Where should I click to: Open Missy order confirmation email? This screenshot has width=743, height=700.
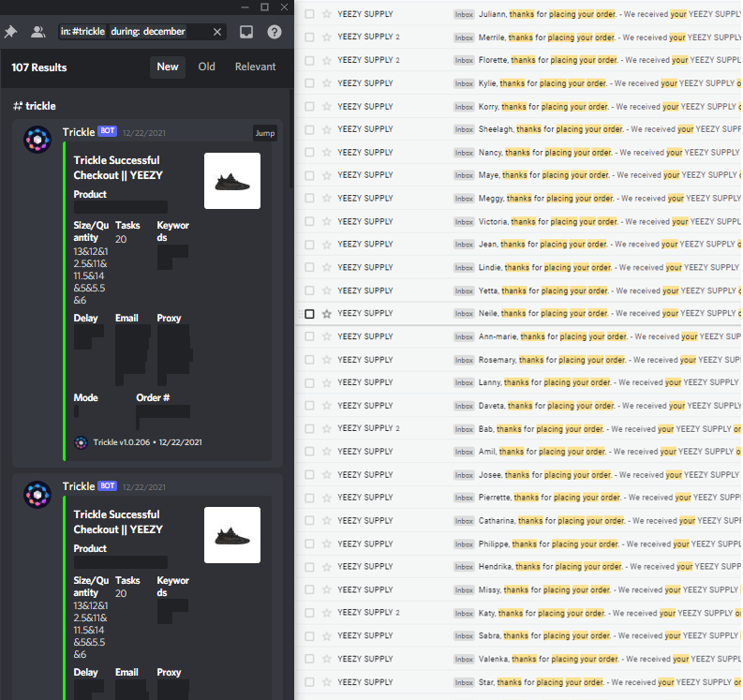pos(519,590)
